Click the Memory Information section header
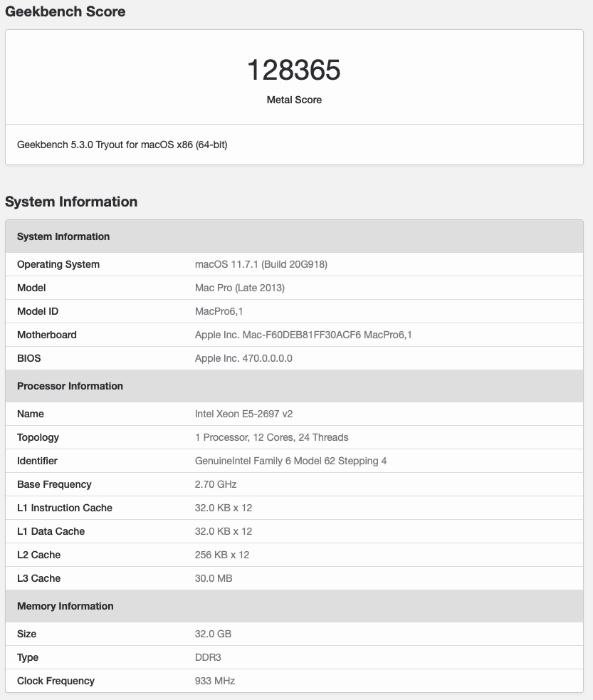Viewport: 593px width, 700px height. click(x=65, y=606)
